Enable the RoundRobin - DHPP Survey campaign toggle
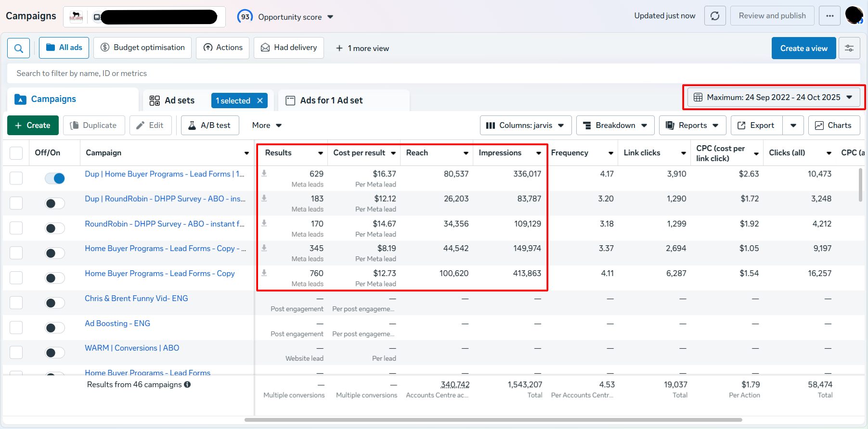Viewport: 868px width, 429px height. [55, 228]
